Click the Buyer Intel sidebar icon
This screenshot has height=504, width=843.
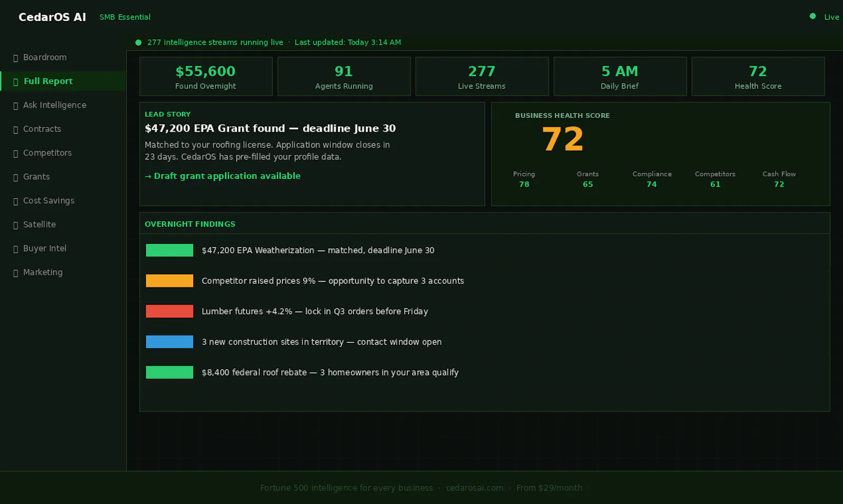pos(16,249)
